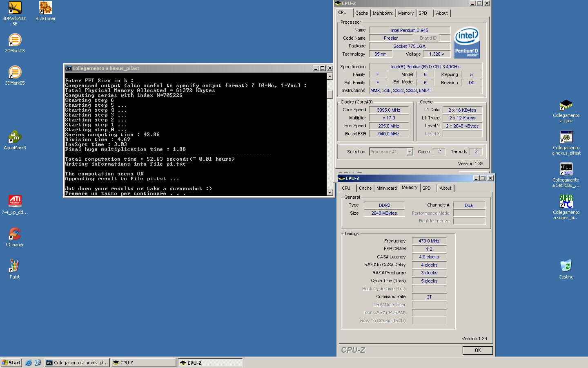Select the Collegamento a SetFSB shortcut
Image resolution: width=588 pixels, height=368 pixels.
pos(566,169)
